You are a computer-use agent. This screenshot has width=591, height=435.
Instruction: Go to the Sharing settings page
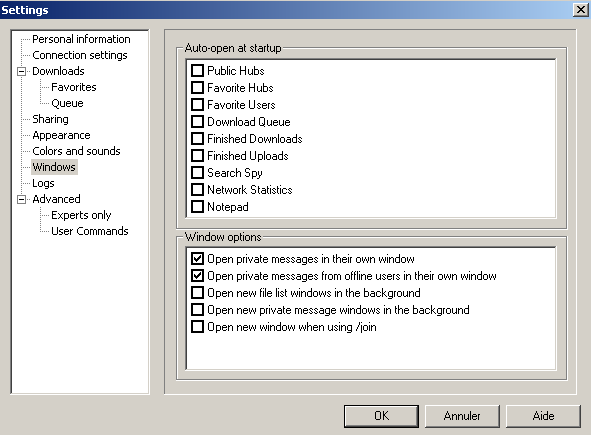tap(51, 119)
